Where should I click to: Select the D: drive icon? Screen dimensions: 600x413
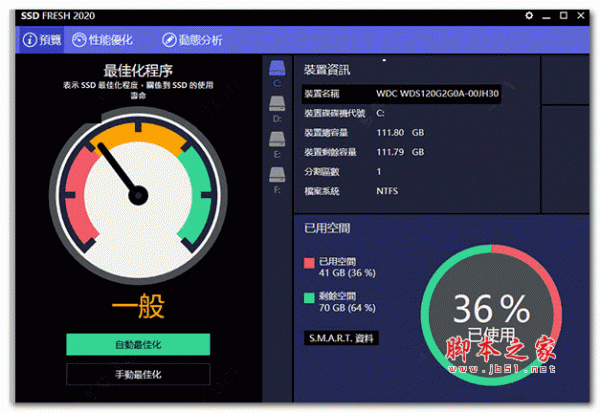click(x=277, y=104)
